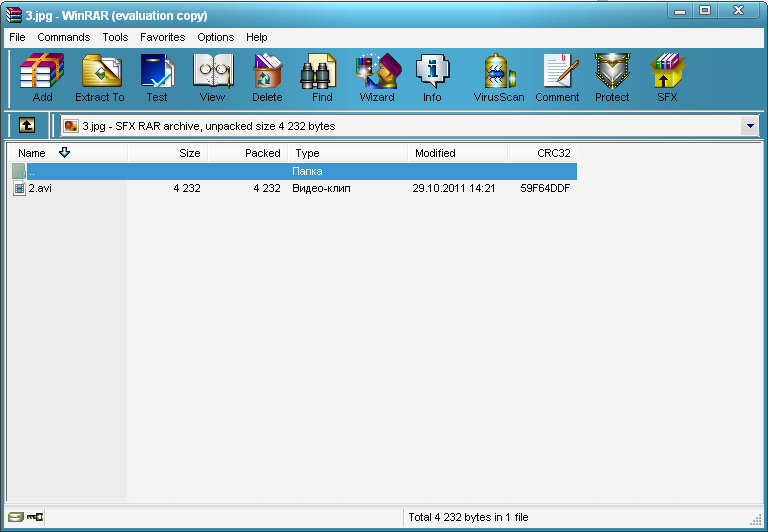
Task: Open the Help menu
Action: pos(257,37)
